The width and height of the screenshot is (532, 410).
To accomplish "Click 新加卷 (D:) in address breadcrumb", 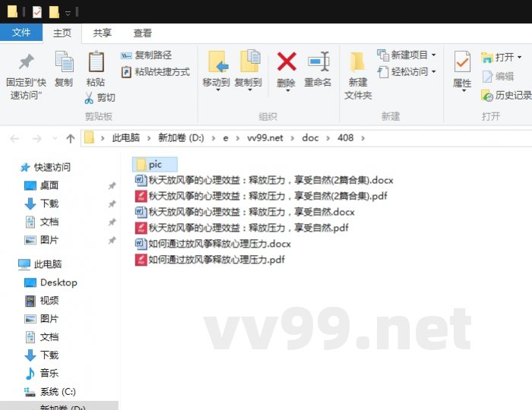I will [x=181, y=138].
